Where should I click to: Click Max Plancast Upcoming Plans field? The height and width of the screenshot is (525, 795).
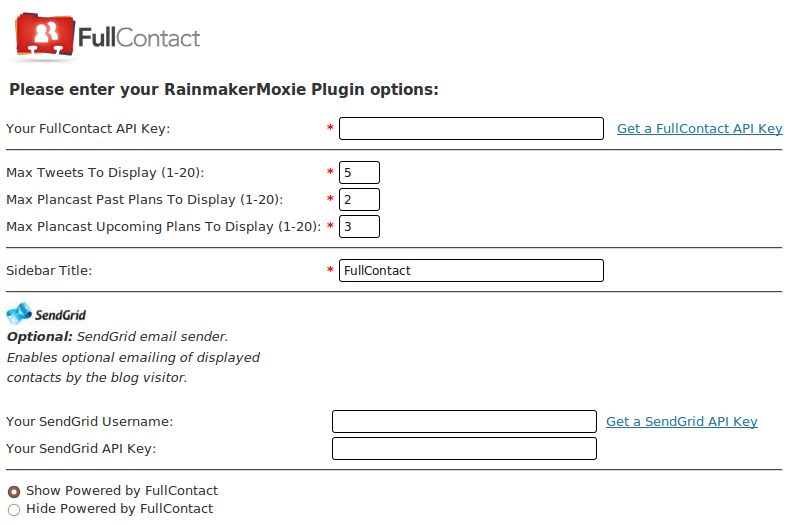coord(359,227)
